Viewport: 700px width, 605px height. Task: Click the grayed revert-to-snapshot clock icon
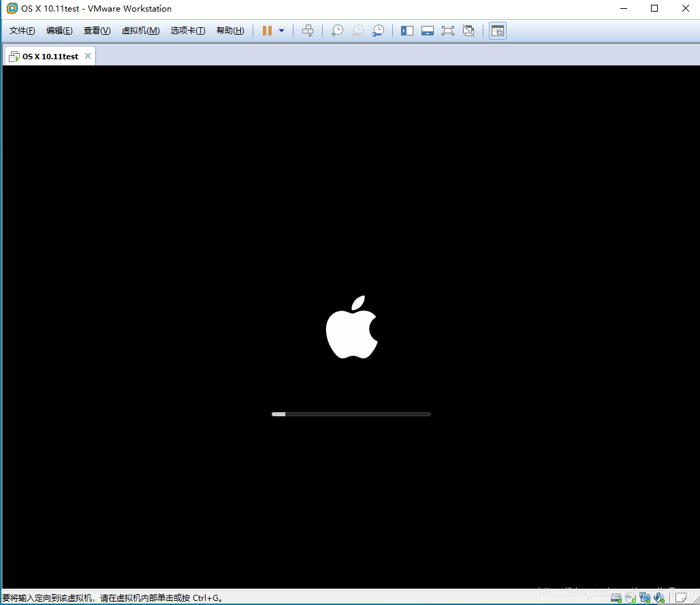point(357,31)
